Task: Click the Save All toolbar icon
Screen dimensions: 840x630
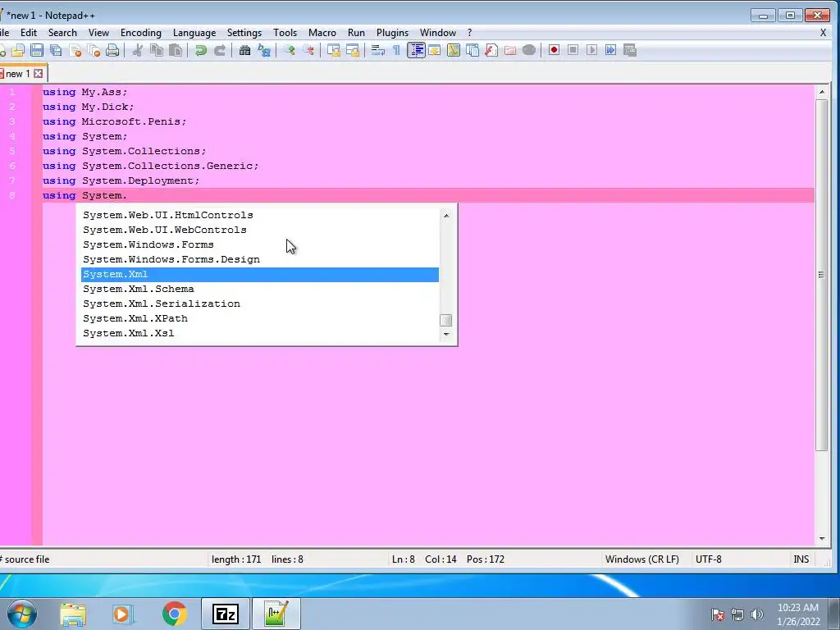Action: tap(56, 50)
